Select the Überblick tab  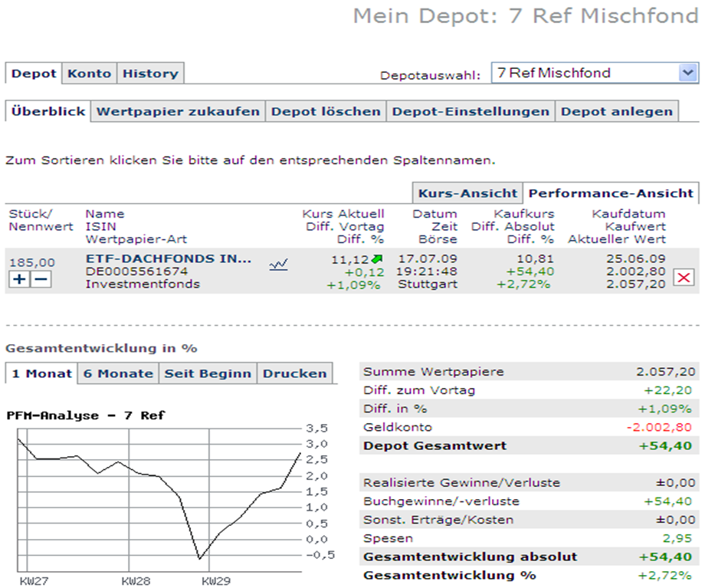click(48, 111)
